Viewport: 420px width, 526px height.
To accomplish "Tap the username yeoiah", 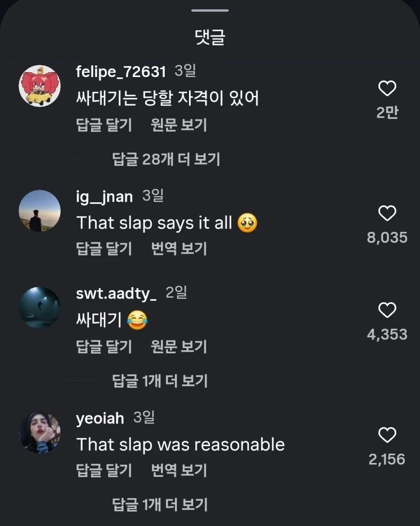I will click(100, 418).
